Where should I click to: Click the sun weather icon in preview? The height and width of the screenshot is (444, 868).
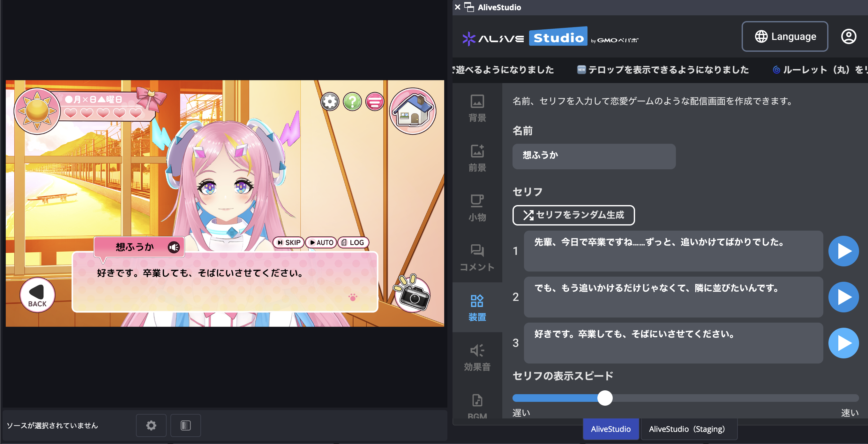coord(37,111)
